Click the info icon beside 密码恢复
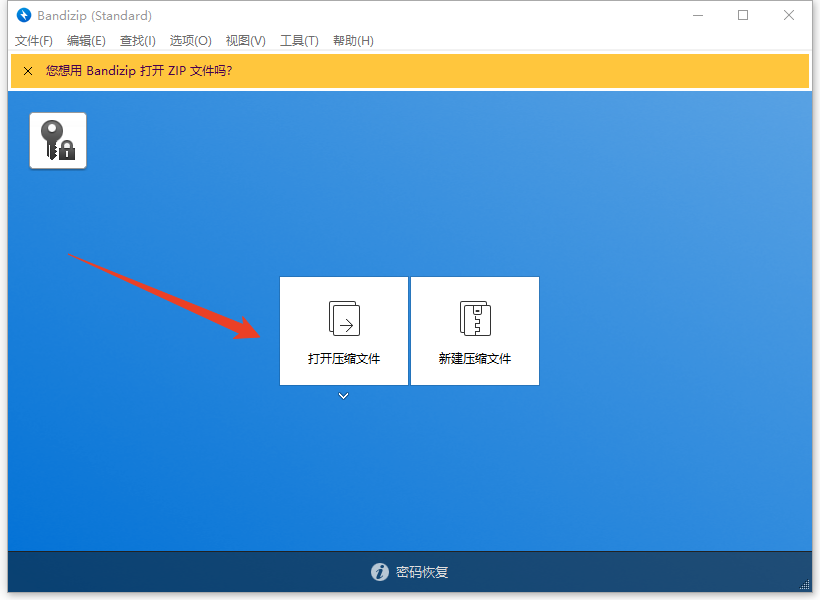The image size is (820, 600). 380,572
